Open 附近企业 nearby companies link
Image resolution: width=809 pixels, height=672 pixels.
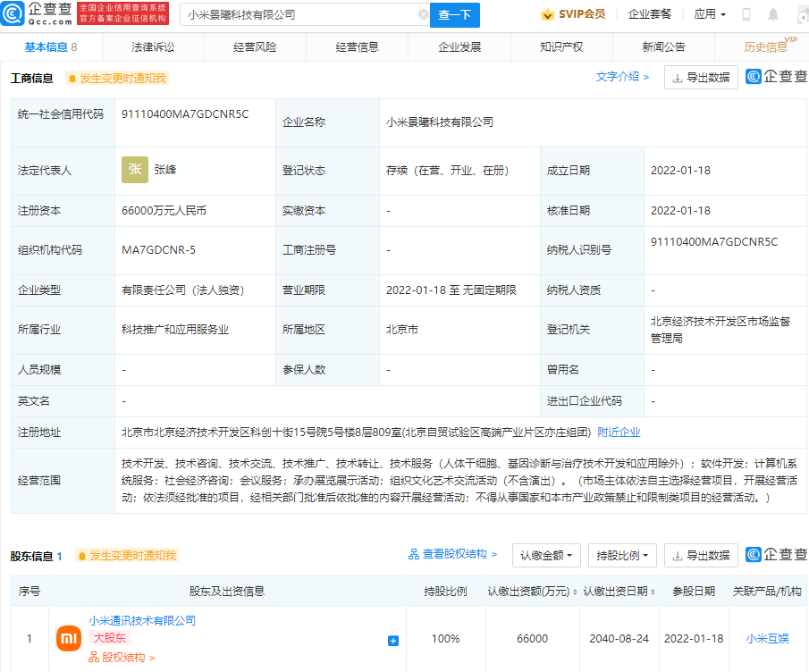click(x=619, y=432)
